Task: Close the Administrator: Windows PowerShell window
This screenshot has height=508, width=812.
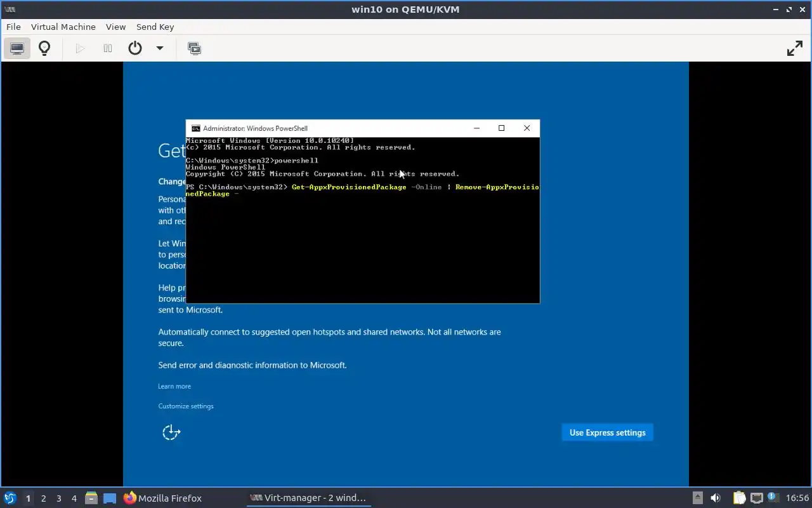Action: 527,128
